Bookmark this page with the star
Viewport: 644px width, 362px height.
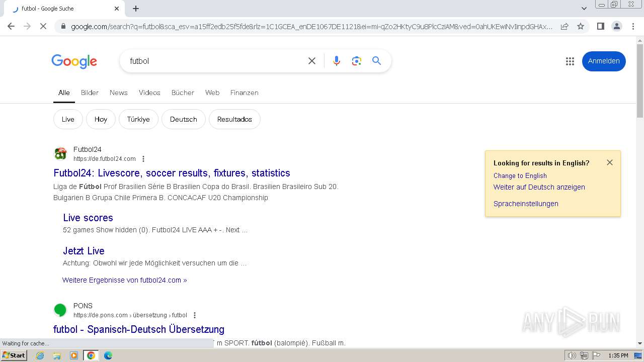581,26
